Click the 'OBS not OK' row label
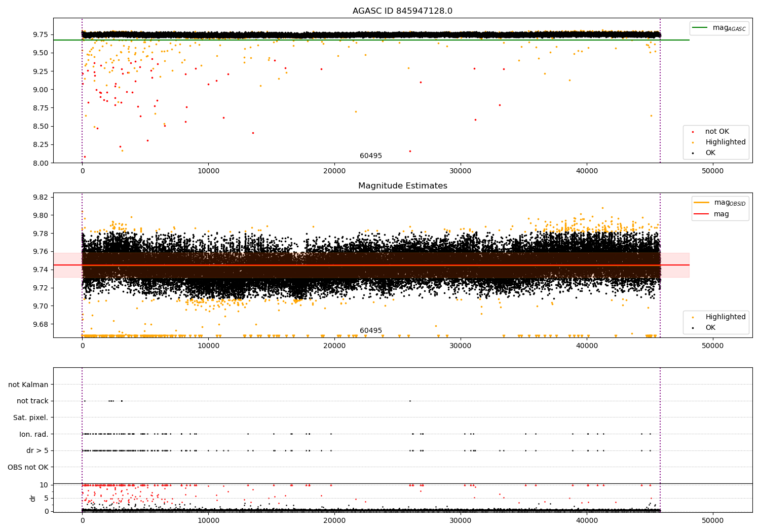Screen dimensions: 760x532 point(28,467)
